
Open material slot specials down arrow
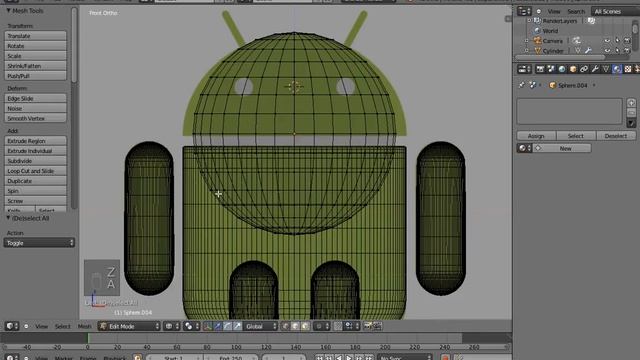click(631, 122)
